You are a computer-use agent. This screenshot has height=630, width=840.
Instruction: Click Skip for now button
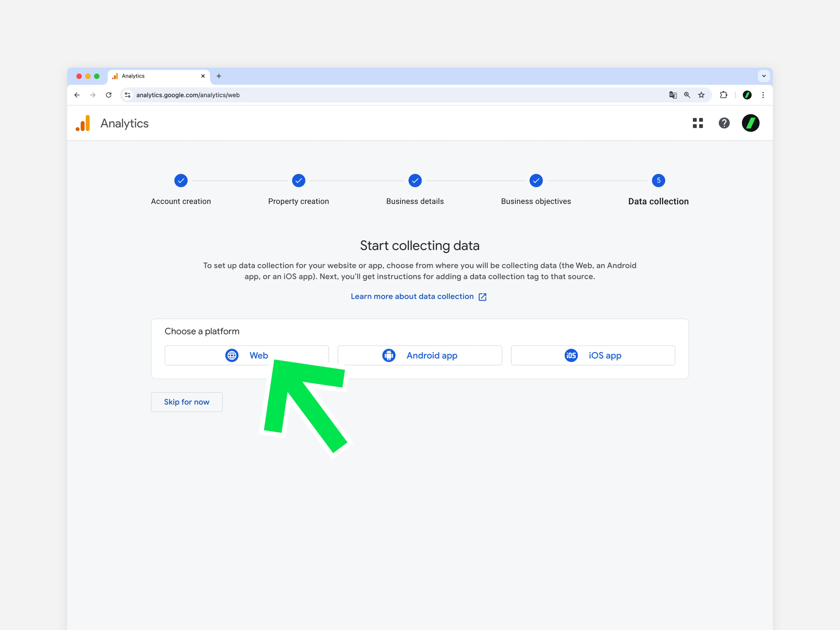(186, 402)
